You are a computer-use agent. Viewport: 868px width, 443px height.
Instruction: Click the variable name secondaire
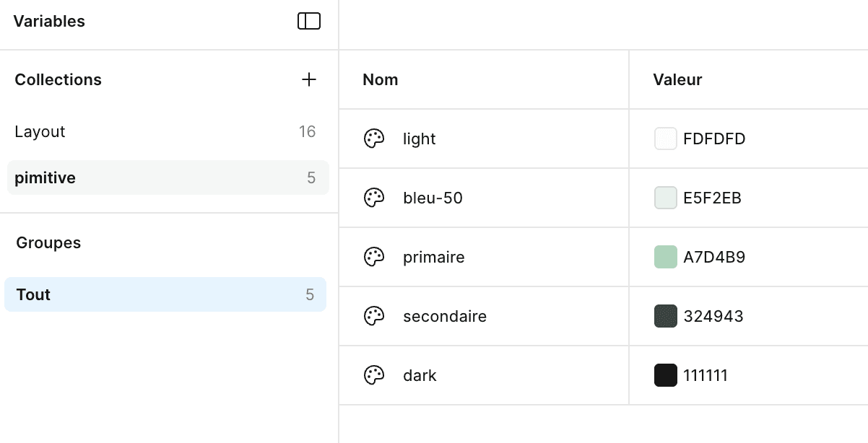click(x=445, y=316)
